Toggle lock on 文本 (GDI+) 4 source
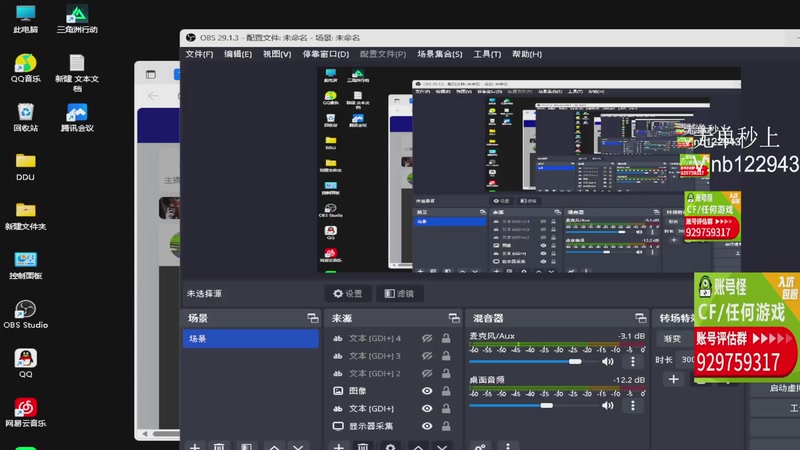The image size is (800, 450). coord(446,338)
